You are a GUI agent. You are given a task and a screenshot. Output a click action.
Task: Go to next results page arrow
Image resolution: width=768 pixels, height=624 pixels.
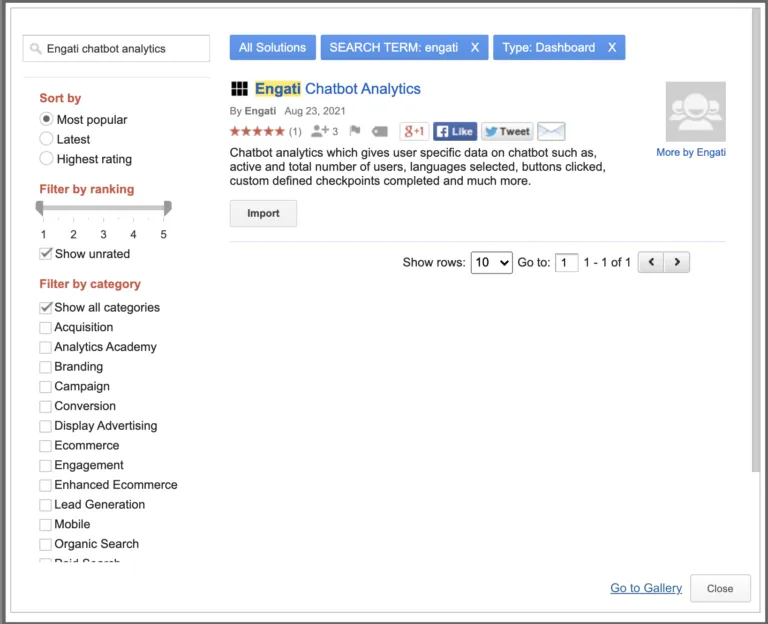pyautogui.click(x=677, y=262)
